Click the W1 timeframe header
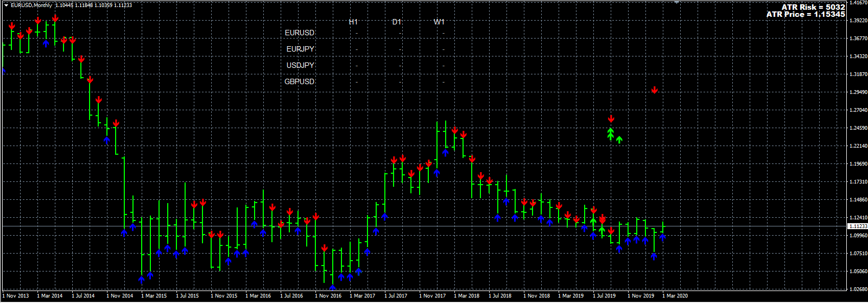Viewport: 868px width, 303px height. point(439,22)
